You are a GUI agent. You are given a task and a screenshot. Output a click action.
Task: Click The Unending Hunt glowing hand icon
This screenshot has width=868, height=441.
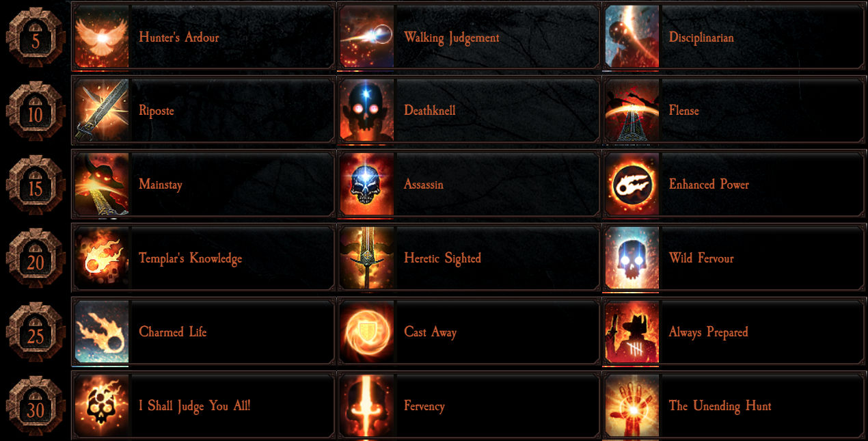point(632,406)
